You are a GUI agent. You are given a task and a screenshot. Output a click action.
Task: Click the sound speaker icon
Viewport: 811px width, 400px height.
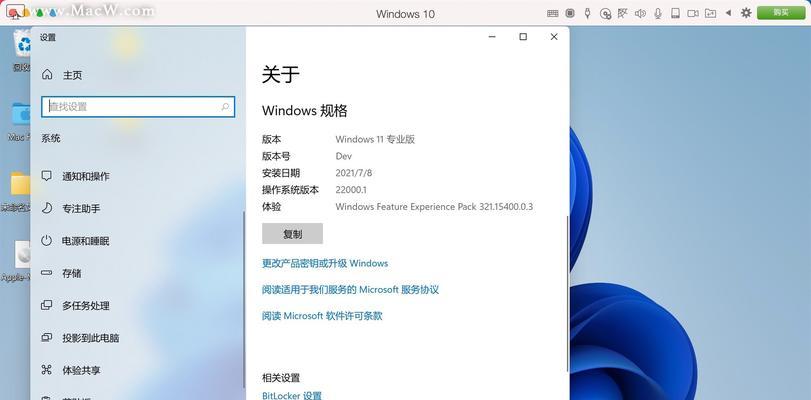[x=640, y=13]
